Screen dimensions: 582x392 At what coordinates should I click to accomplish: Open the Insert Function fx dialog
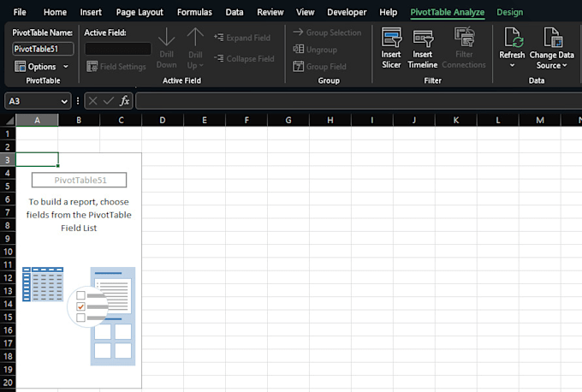[x=124, y=101]
